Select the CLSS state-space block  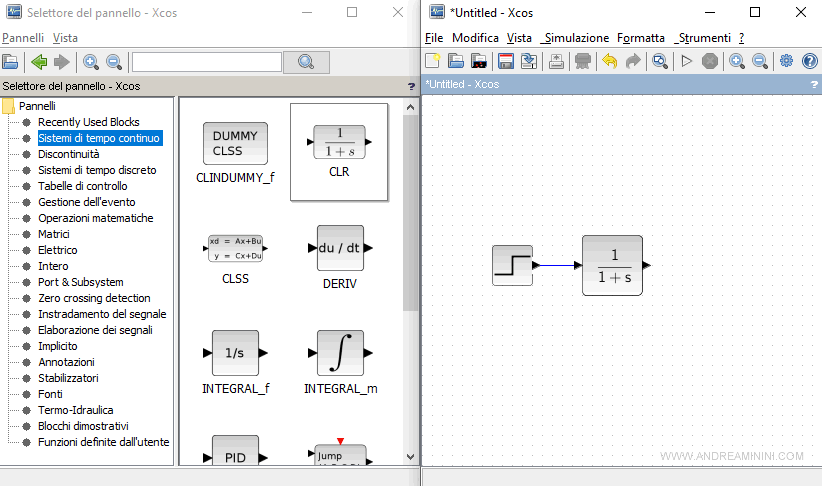point(235,259)
